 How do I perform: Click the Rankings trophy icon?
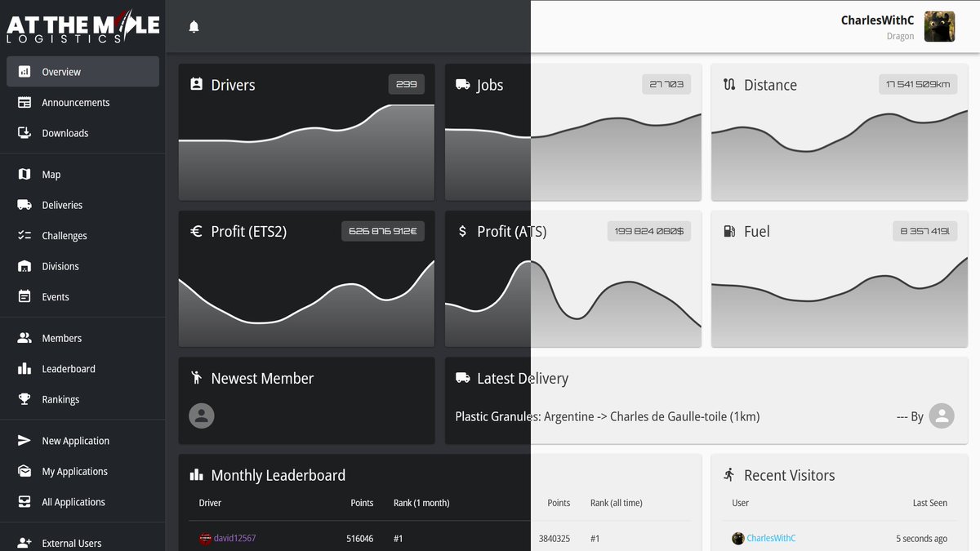24,399
